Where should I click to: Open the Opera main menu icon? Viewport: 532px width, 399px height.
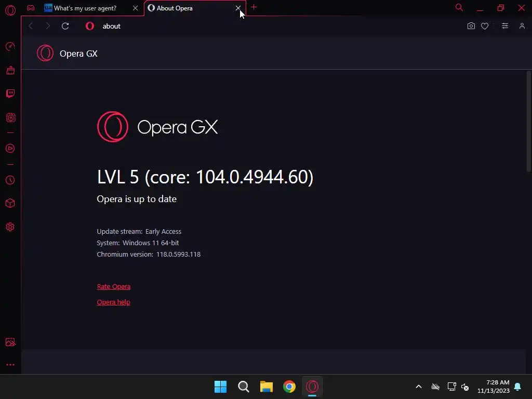(10, 10)
